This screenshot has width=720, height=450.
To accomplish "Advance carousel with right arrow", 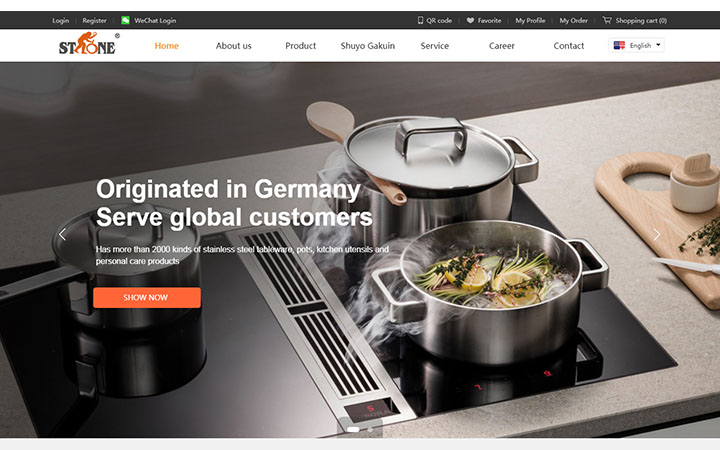I will click(x=657, y=235).
